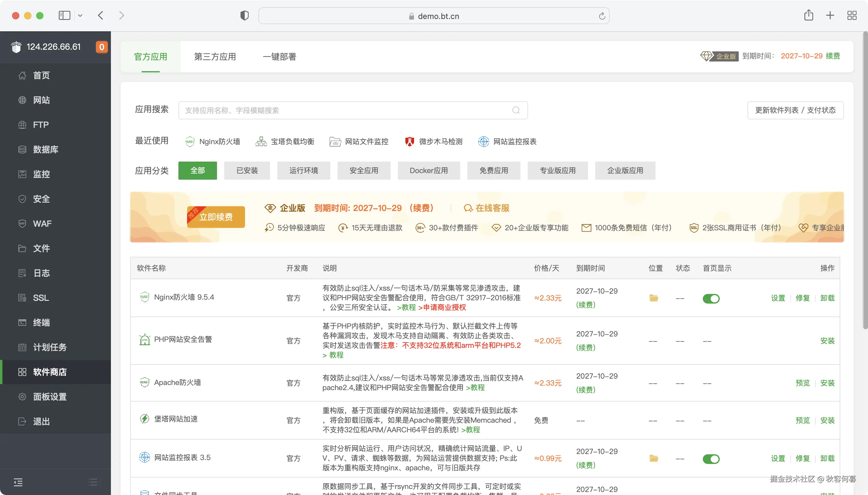Open the Nginx防火墙 folder location icon
Image resolution: width=868 pixels, height=495 pixels.
pyautogui.click(x=653, y=298)
